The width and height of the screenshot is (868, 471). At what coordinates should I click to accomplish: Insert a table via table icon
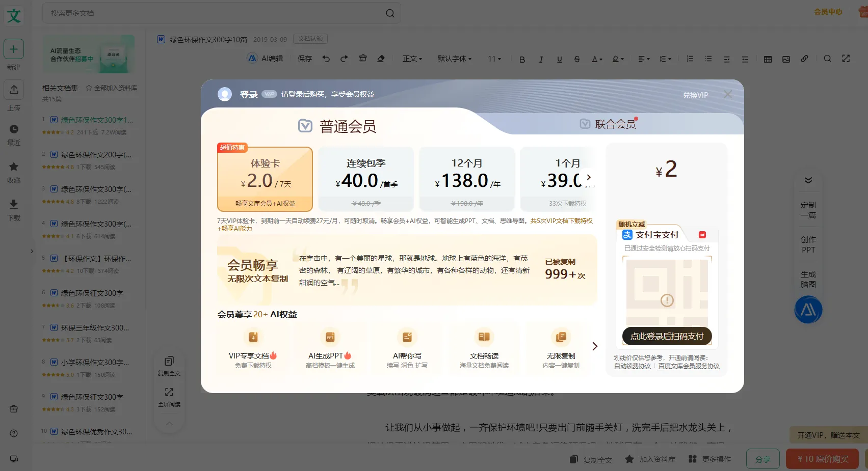click(768, 60)
